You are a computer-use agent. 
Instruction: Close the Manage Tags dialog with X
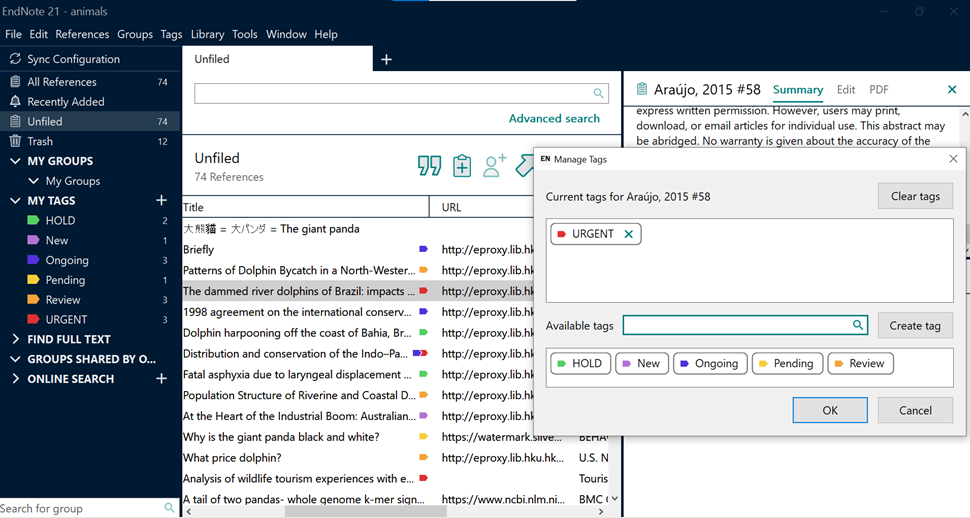tap(953, 159)
